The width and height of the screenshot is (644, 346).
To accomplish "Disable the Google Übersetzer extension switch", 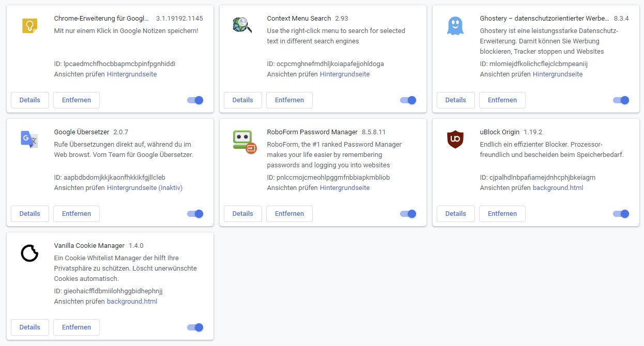I will (195, 214).
